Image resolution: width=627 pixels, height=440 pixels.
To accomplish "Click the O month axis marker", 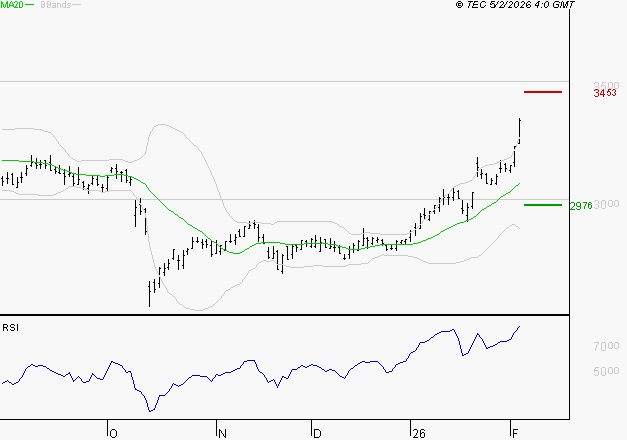I will click(113, 433).
